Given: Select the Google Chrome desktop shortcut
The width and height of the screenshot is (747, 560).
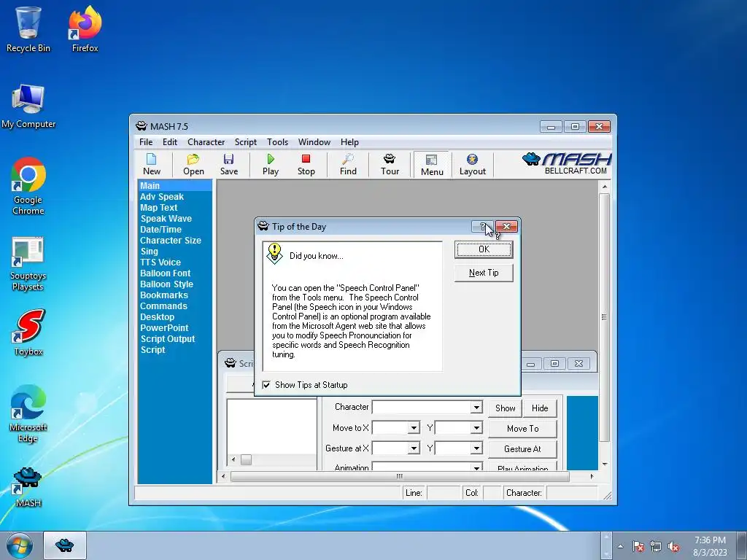Looking at the screenshot, I should tap(28, 186).
